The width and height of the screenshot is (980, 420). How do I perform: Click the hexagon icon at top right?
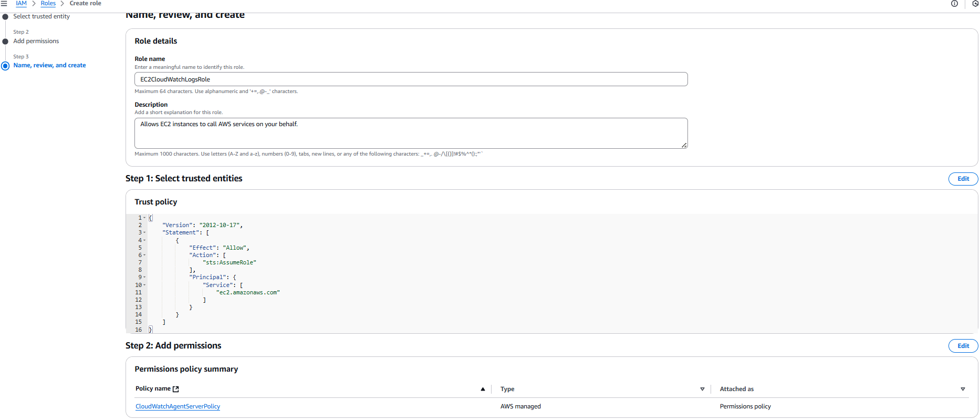[x=975, y=4]
